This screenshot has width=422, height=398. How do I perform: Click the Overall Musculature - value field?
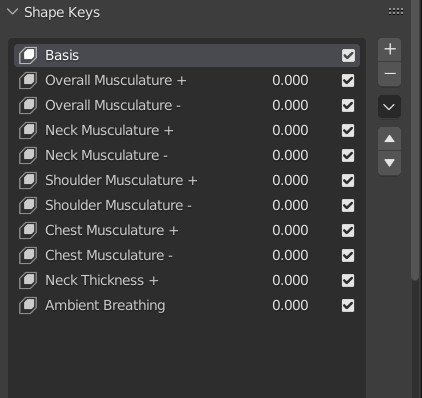point(290,105)
